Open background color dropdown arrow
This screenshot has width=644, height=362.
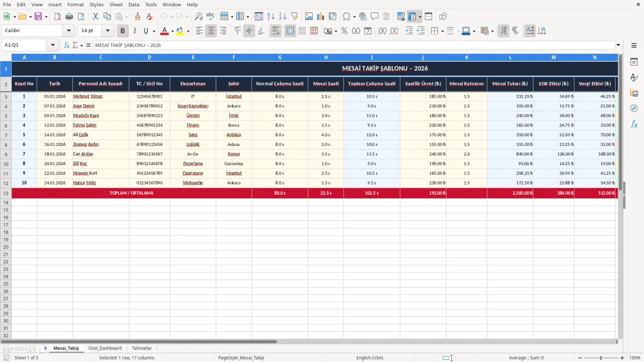point(188,31)
